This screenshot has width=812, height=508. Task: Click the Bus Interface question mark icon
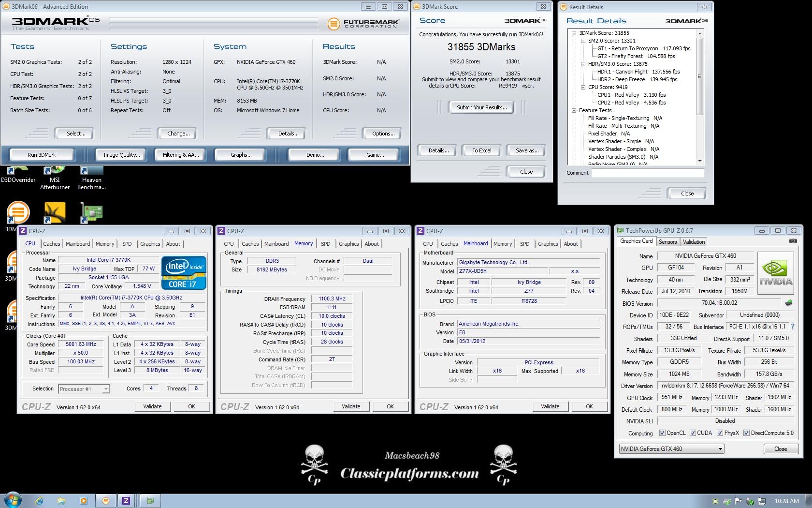[x=793, y=327]
